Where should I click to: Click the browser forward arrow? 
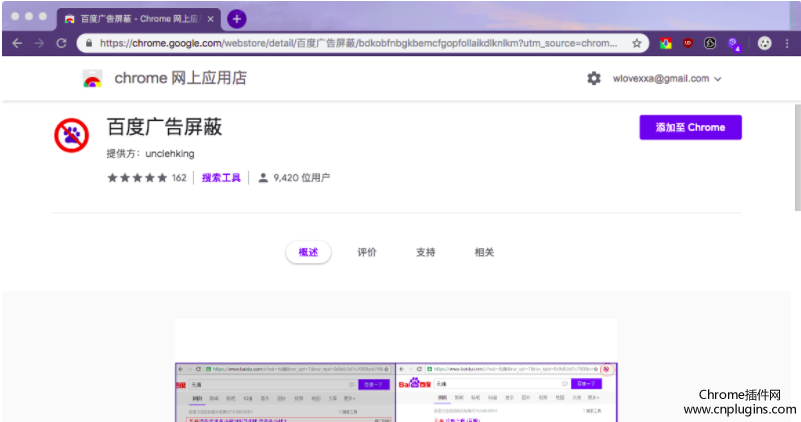(x=39, y=43)
